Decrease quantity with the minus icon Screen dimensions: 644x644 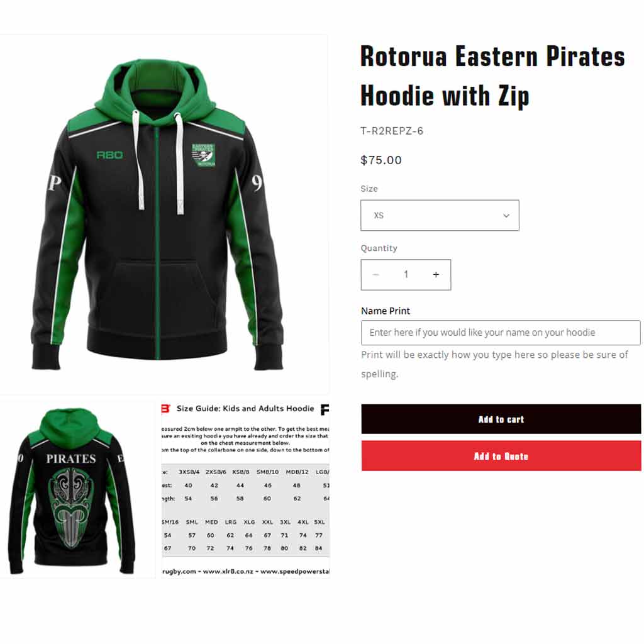tap(376, 275)
